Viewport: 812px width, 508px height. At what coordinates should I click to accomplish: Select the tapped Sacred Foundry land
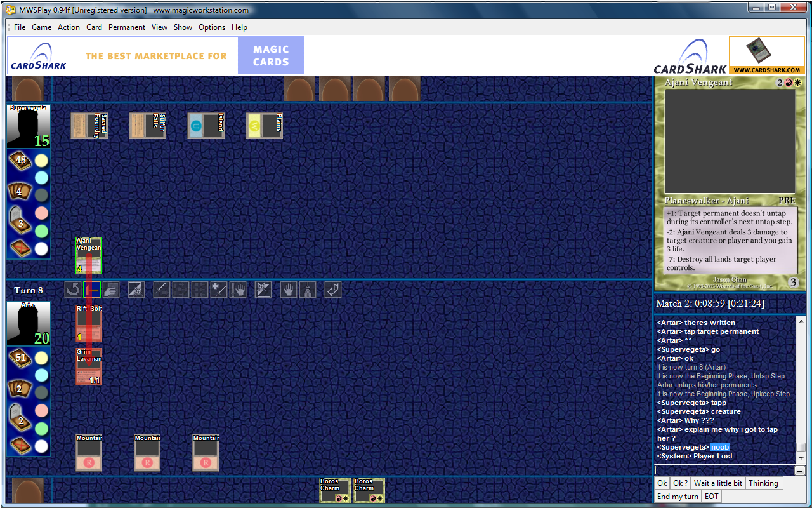pos(89,126)
